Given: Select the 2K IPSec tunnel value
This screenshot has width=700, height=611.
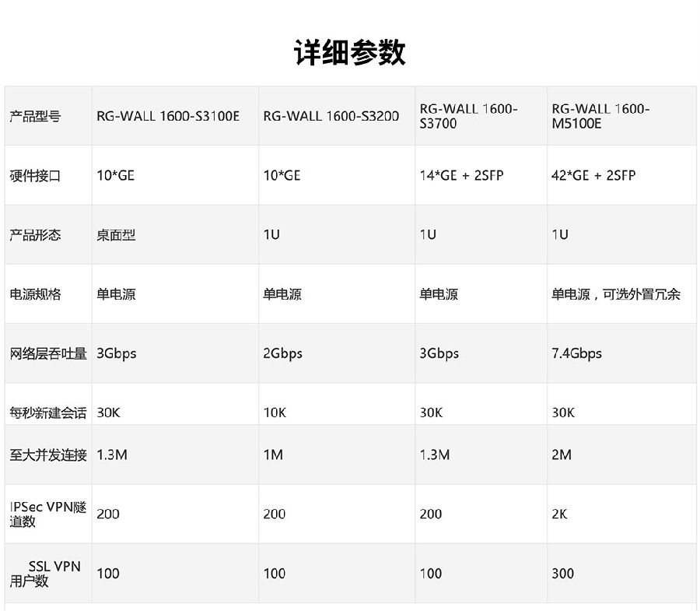Looking at the screenshot, I should [561, 514].
